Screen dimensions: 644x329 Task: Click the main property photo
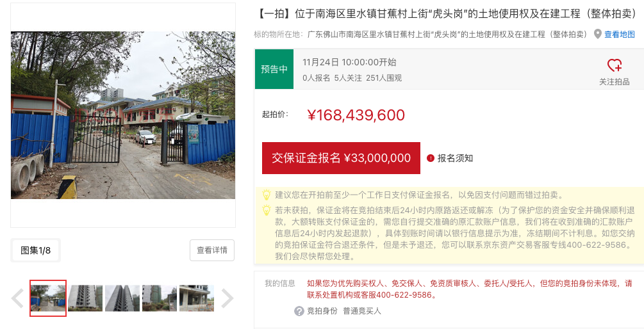(x=123, y=115)
